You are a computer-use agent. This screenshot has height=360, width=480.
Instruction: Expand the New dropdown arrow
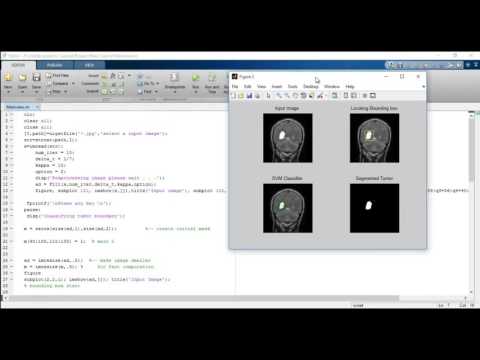8,92
